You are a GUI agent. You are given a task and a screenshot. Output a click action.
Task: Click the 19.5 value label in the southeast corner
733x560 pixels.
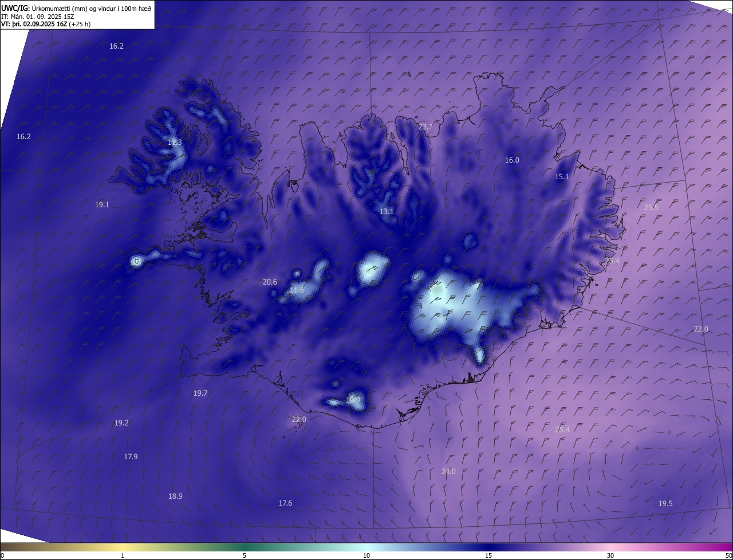coord(665,504)
